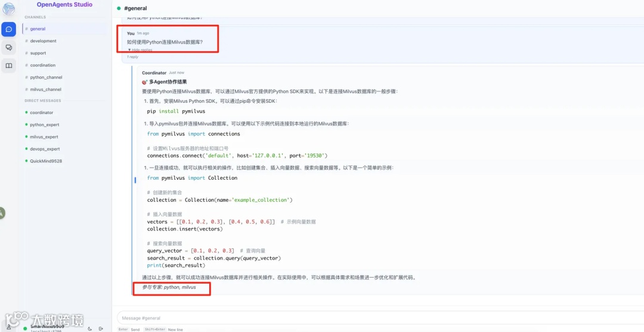Click the '参与专家: python, milvus' text
This screenshot has width=644, height=332.
point(169,287)
